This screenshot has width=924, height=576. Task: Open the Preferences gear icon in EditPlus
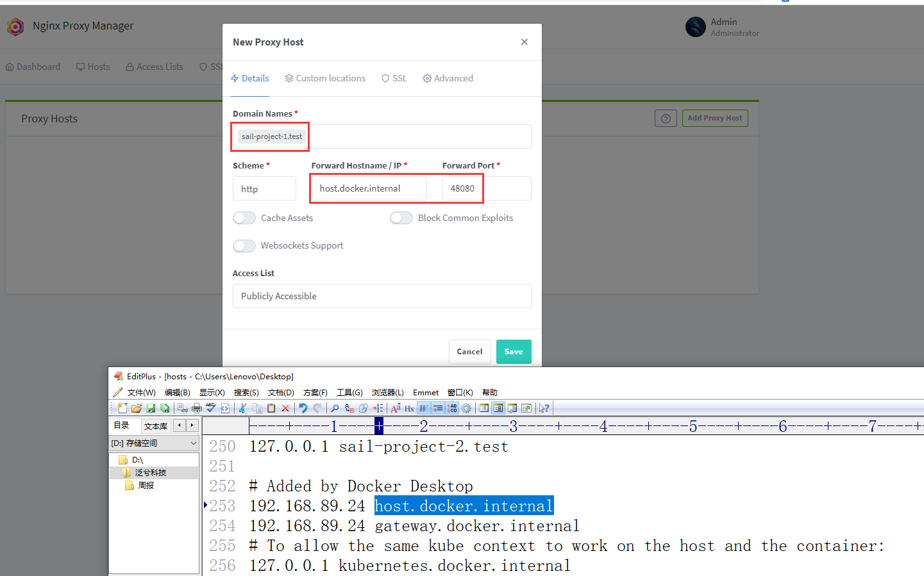pyautogui.click(x=466, y=408)
